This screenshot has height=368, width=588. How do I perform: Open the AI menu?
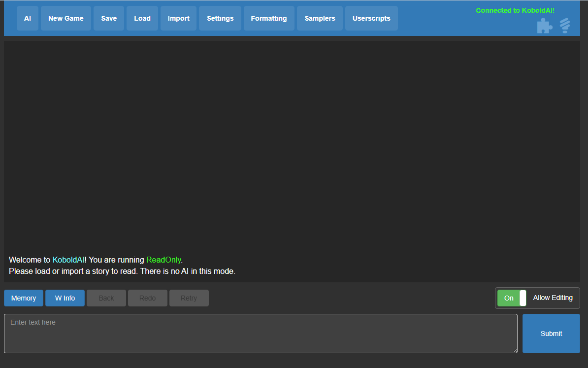click(28, 18)
